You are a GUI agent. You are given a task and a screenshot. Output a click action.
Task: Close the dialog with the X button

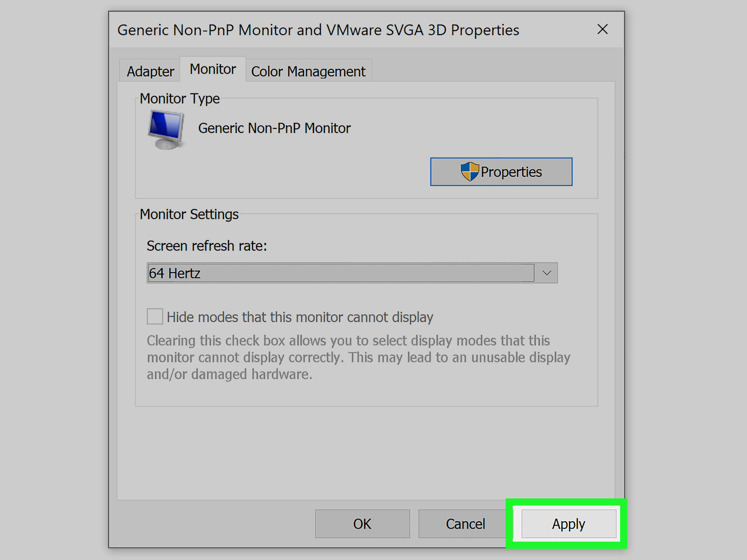pyautogui.click(x=603, y=29)
